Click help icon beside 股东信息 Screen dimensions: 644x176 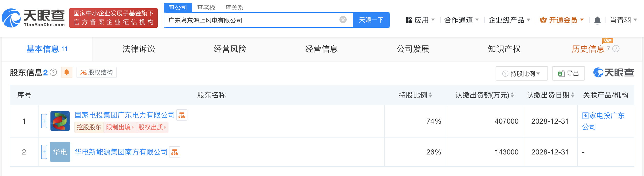click(x=53, y=73)
